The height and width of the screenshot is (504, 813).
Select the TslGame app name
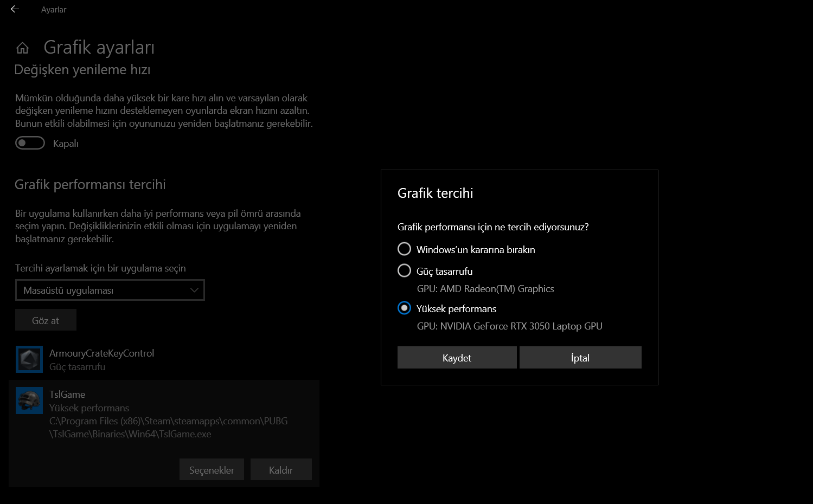pyautogui.click(x=67, y=395)
